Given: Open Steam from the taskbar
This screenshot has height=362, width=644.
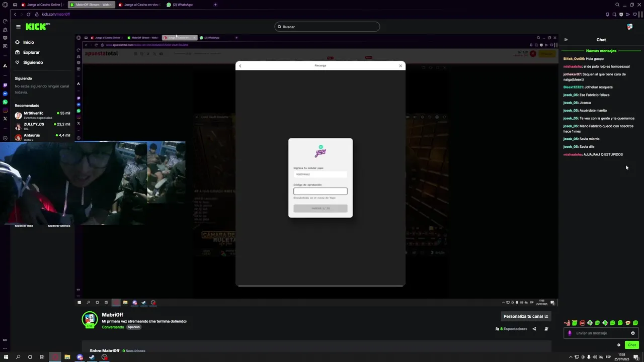Looking at the screenshot, I should click(92, 357).
